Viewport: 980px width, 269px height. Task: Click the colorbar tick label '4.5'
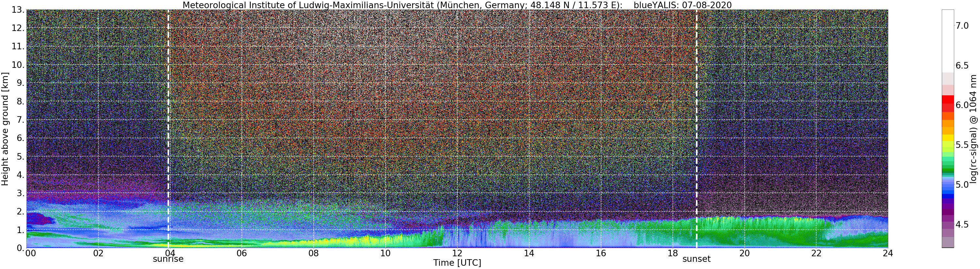pos(962,225)
